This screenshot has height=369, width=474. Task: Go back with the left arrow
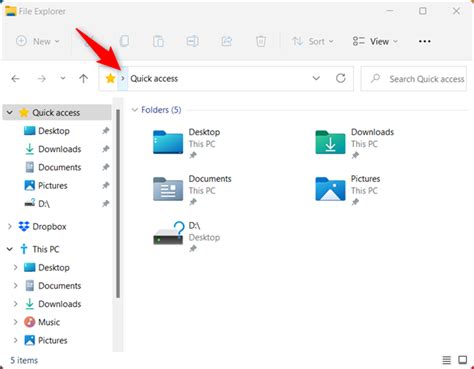[15, 79]
